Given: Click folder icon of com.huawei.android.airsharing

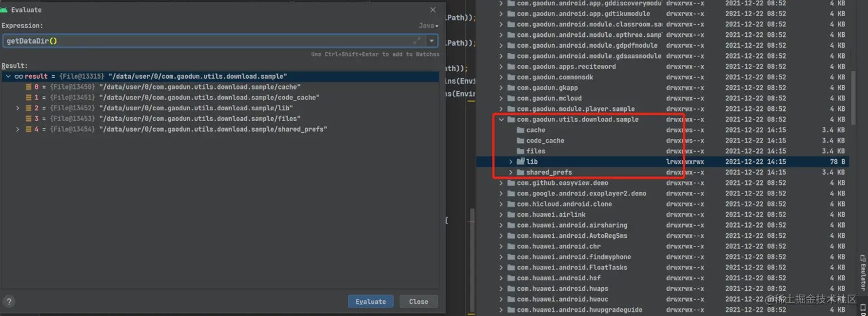Looking at the screenshot, I should coord(511,225).
